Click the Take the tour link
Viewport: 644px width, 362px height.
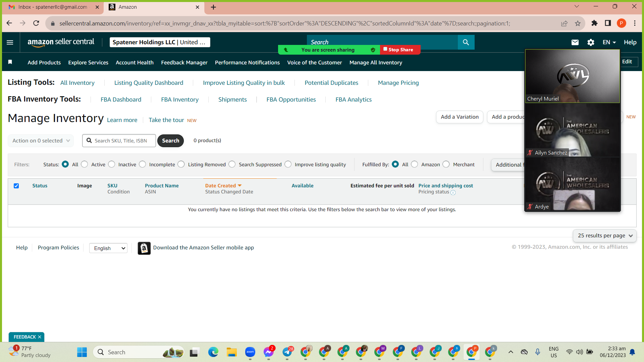pyautogui.click(x=166, y=120)
